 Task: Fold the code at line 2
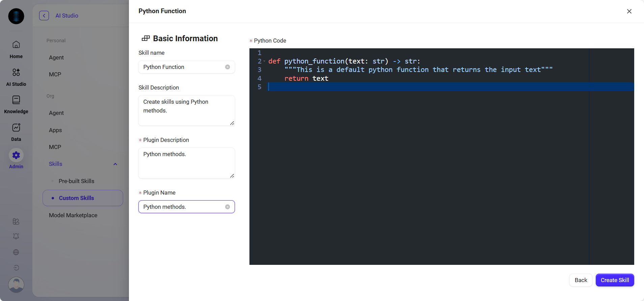pos(264,61)
